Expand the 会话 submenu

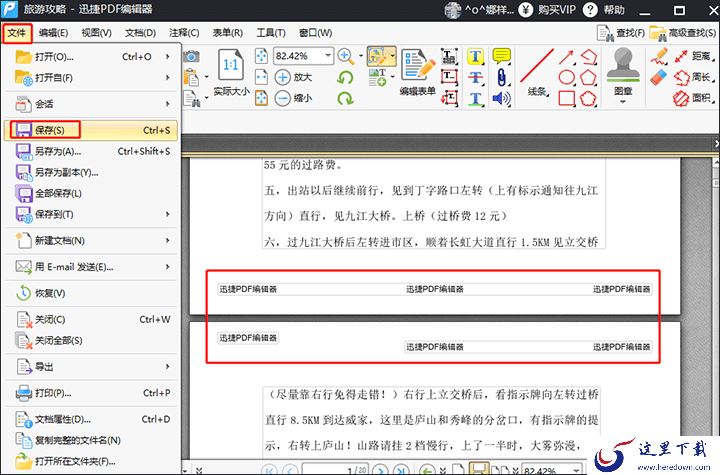click(92, 104)
